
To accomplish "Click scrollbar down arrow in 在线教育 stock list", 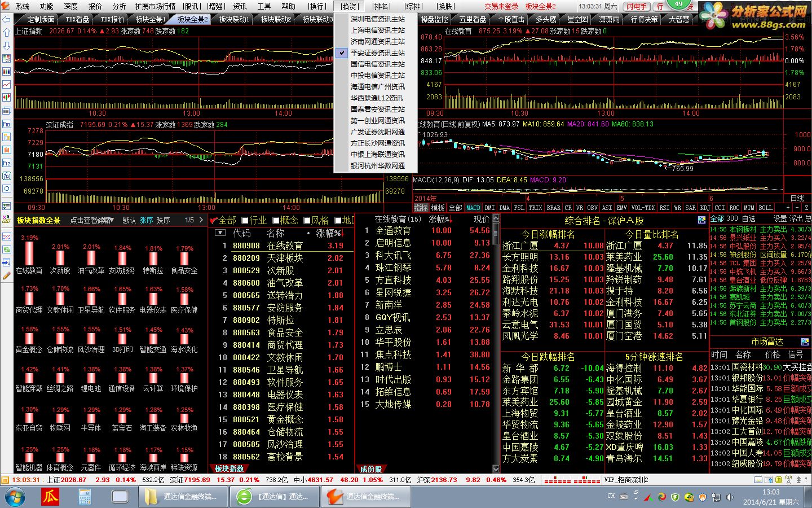I will pyautogui.click(x=496, y=468).
